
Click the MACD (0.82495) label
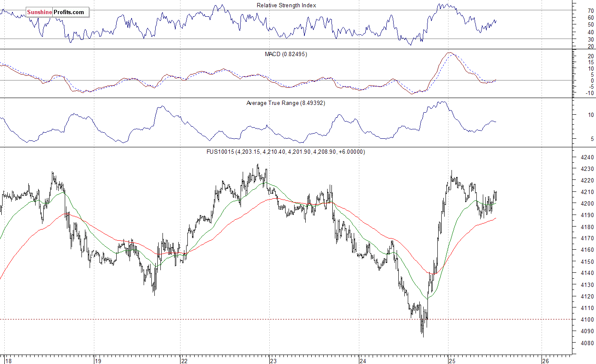point(286,54)
